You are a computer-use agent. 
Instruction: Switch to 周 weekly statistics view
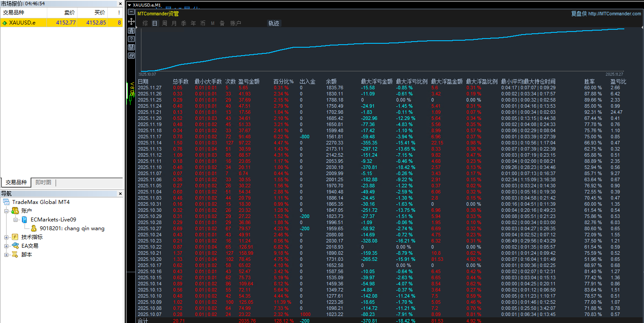click(x=165, y=24)
